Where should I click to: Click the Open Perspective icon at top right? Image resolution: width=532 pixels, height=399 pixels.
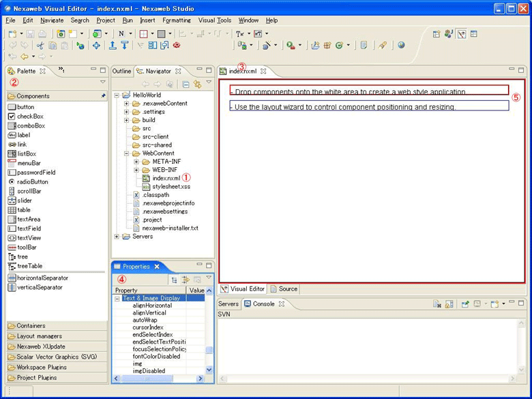(437, 34)
